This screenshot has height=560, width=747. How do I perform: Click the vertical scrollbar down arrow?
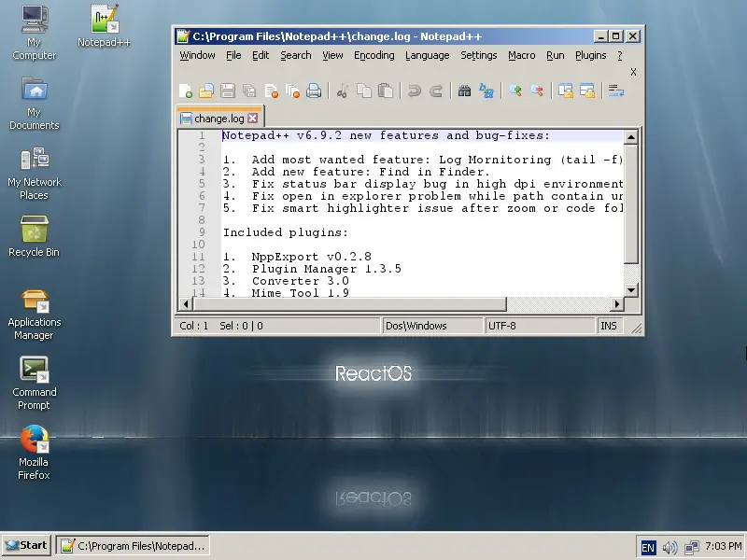tap(631, 289)
